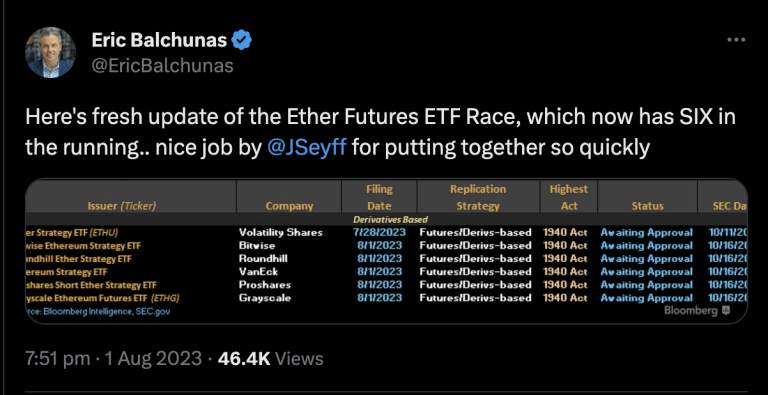This screenshot has height=395, width=768.
Task: Click Volatility Shares row in table
Action: pos(386,232)
